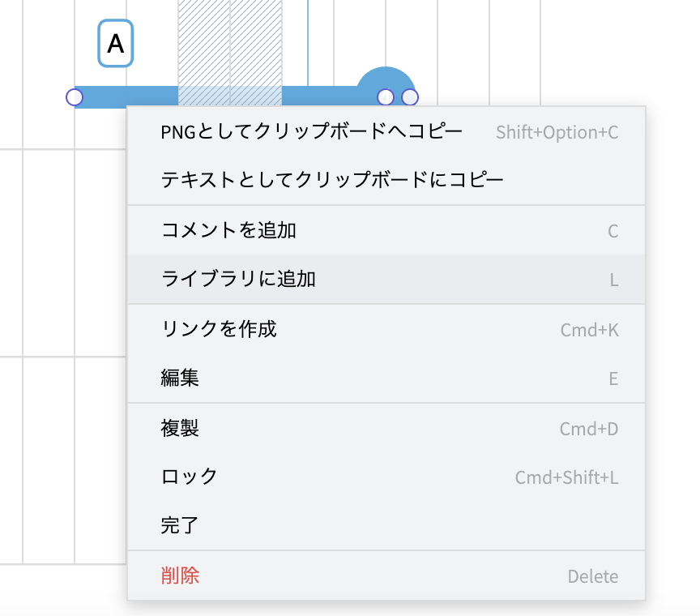Viewport: 700px width, 616px height.
Task: Click the left end handle of blue bar
Action: coord(75,97)
